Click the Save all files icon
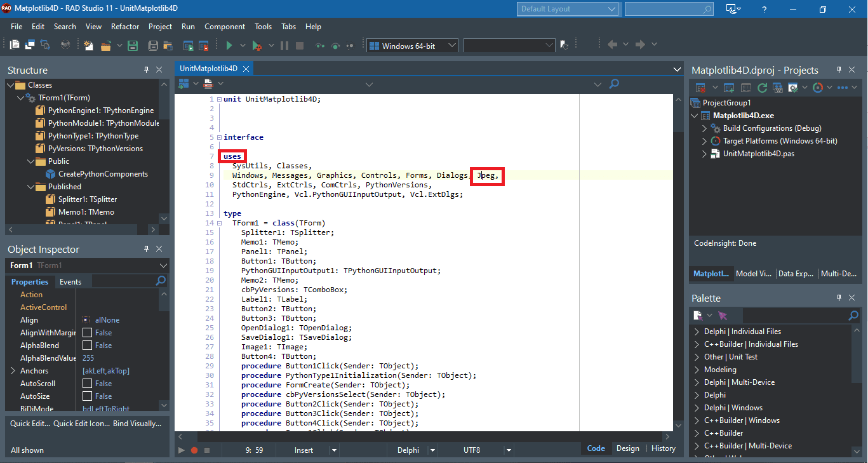 (152, 45)
